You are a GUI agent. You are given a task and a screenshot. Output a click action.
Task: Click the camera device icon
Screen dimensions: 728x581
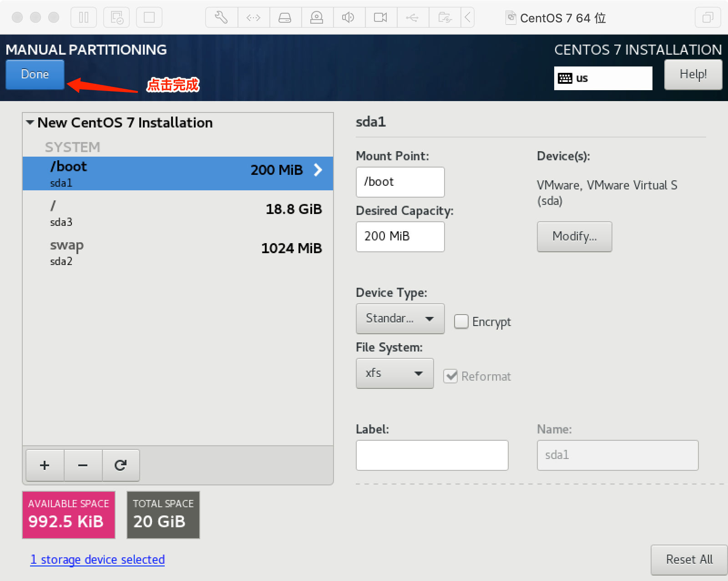tap(381, 18)
